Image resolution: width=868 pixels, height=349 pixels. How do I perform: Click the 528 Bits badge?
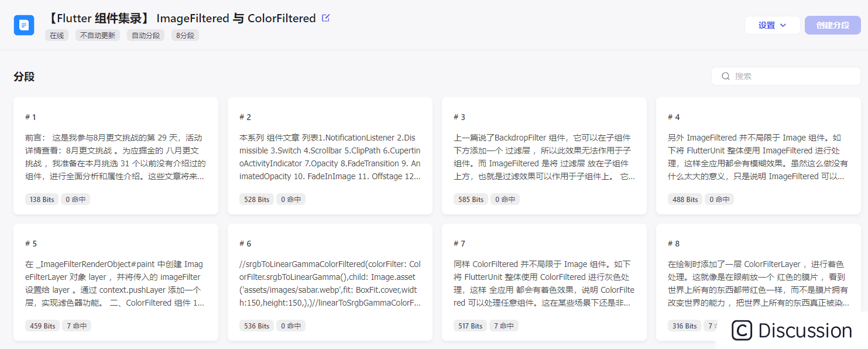(x=256, y=200)
